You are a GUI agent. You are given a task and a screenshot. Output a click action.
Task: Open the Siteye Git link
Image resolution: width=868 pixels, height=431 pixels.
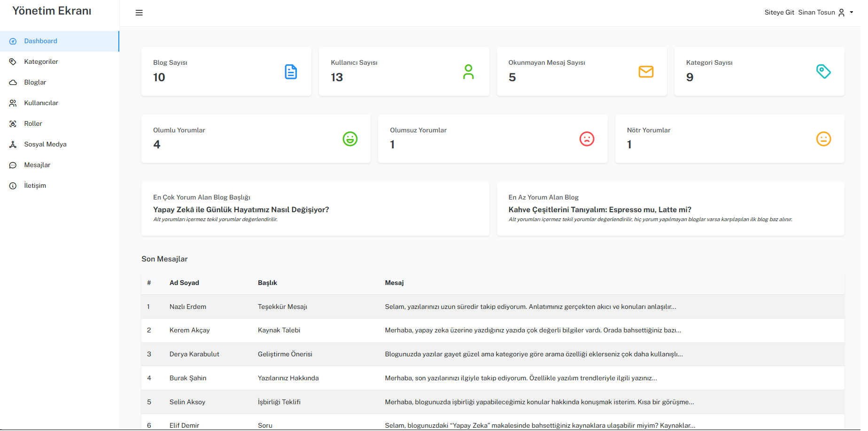779,13
